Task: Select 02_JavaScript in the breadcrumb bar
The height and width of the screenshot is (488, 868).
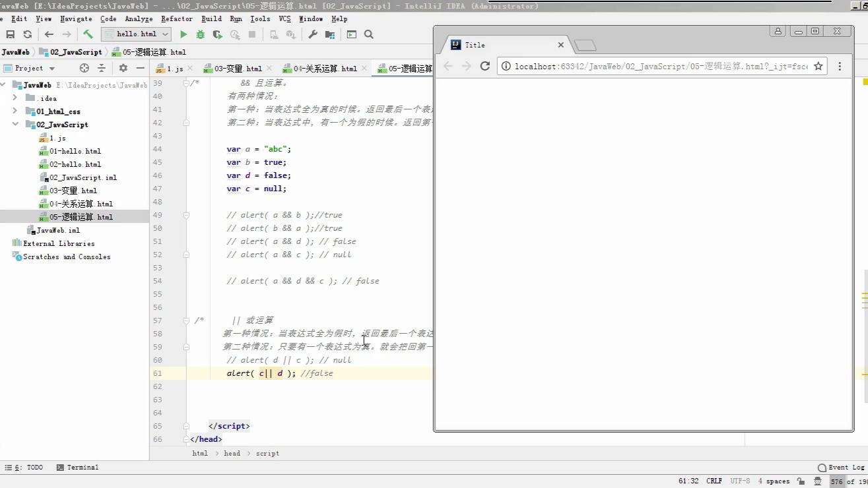Action: 71,52
